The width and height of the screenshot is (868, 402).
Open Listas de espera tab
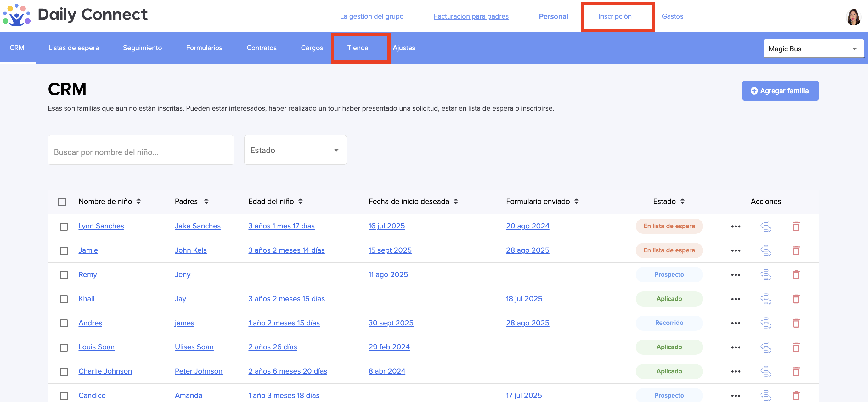click(73, 48)
